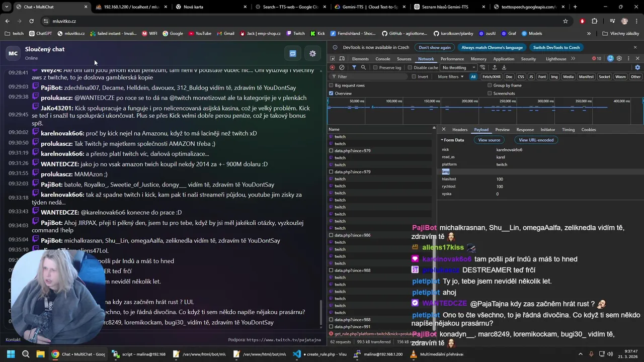The height and width of the screenshot is (362, 644).
Task: Toggle the device toolbar
Action: [343, 59]
